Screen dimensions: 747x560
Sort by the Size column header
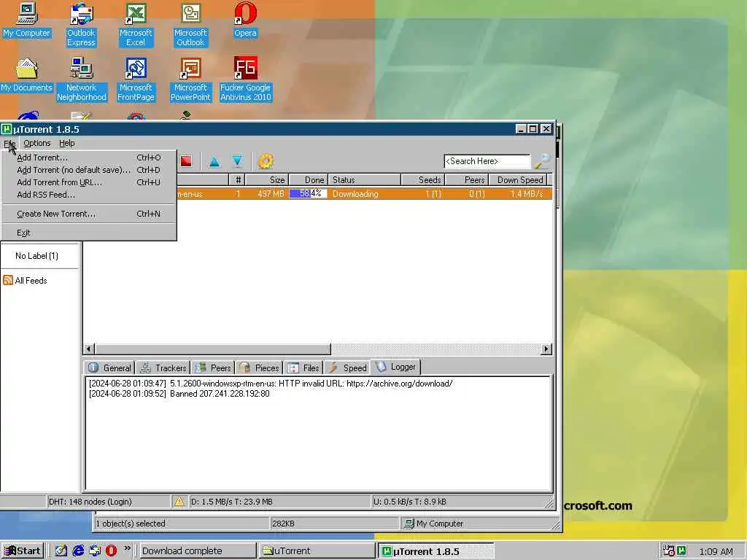pyautogui.click(x=267, y=180)
